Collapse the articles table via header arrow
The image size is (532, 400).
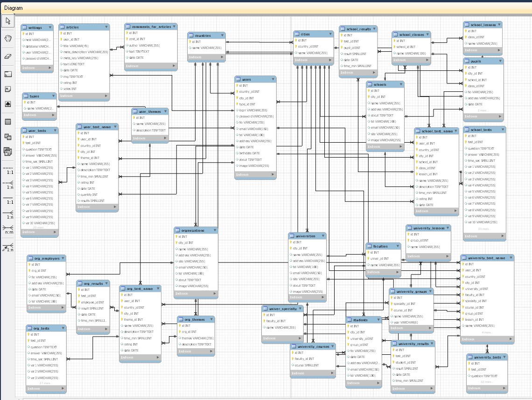tap(106, 27)
